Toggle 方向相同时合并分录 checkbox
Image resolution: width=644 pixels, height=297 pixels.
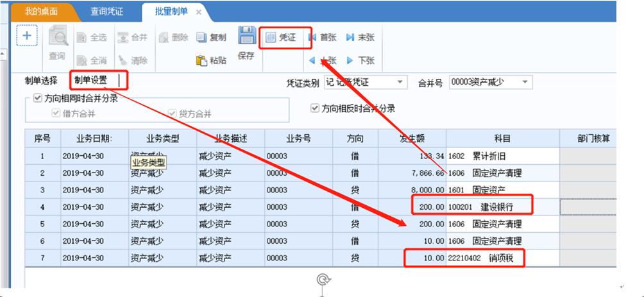[x=38, y=99]
